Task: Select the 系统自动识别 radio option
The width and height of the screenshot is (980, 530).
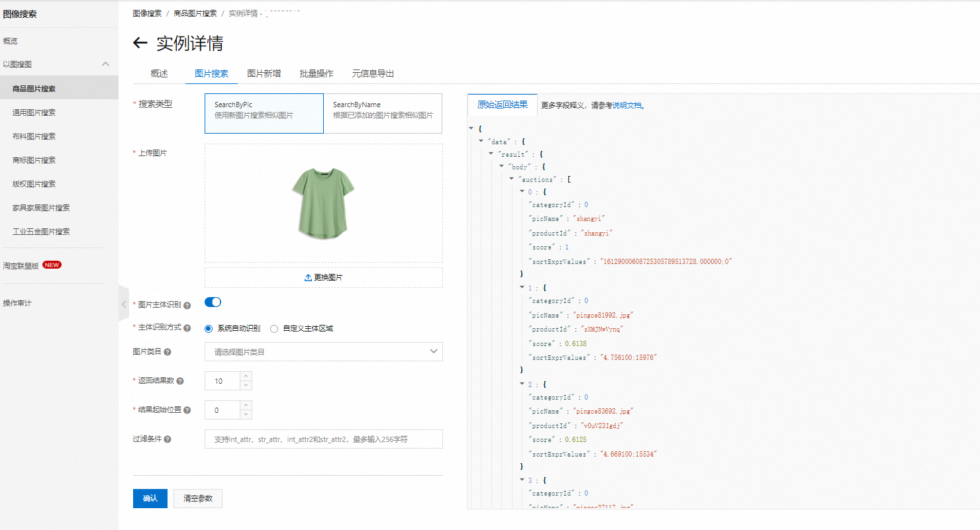Action: click(209, 328)
